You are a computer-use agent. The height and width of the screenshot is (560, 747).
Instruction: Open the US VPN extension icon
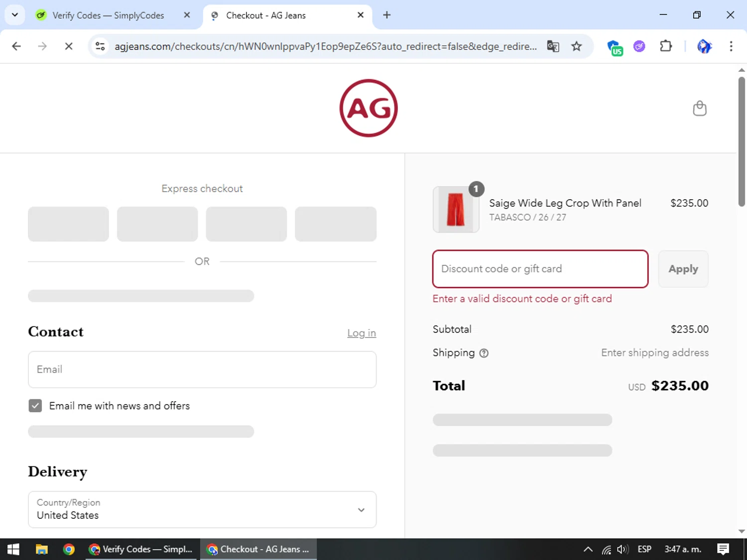point(615,47)
